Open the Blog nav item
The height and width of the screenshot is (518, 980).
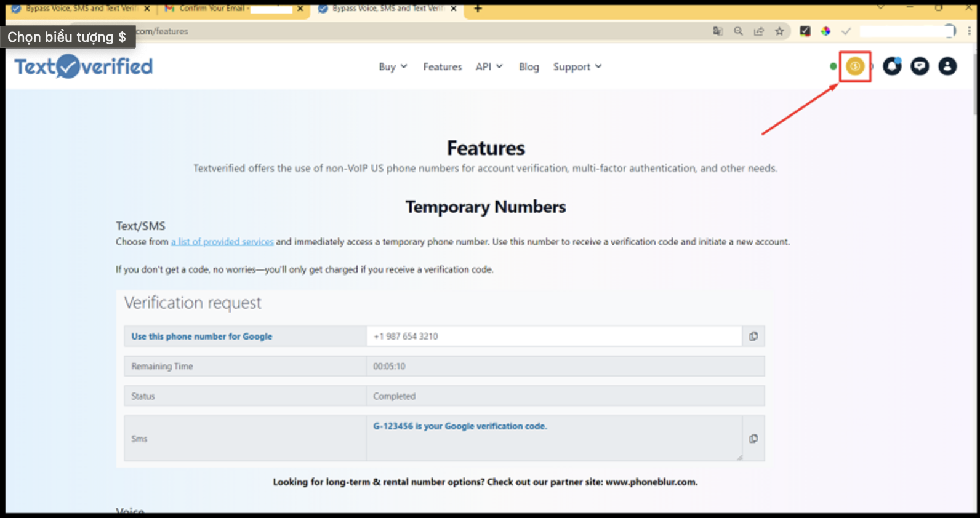click(x=529, y=66)
